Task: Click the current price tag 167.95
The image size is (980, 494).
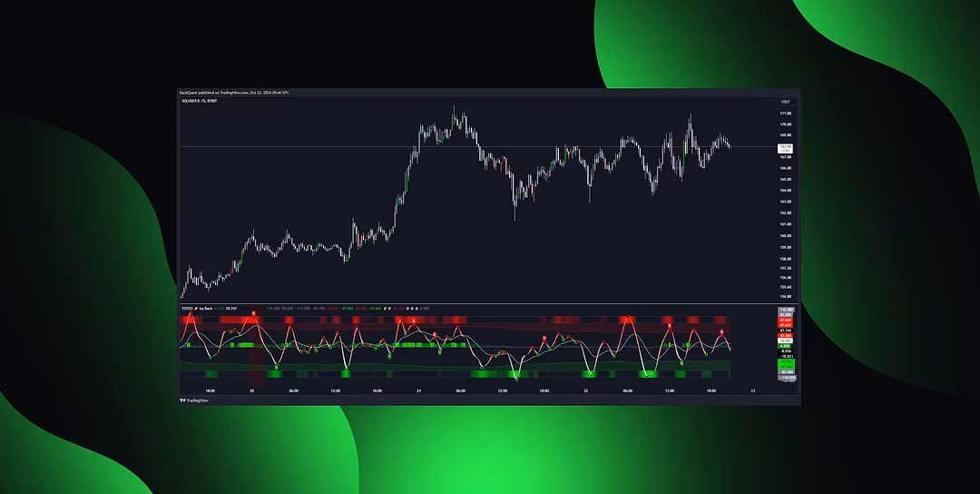Action: pyautogui.click(x=785, y=147)
